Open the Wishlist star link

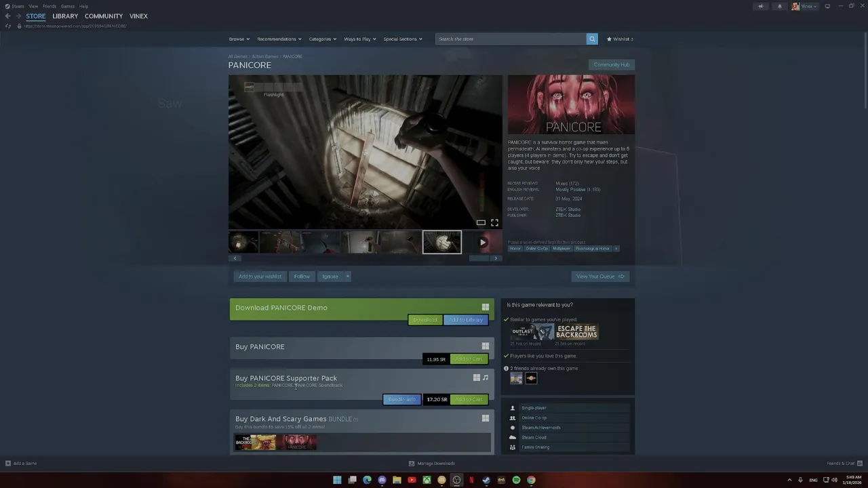click(x=620, y=39)
